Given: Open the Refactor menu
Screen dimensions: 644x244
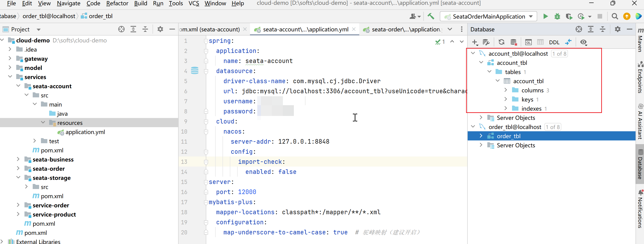Looking at the screenshot, I should click(117, 3).
